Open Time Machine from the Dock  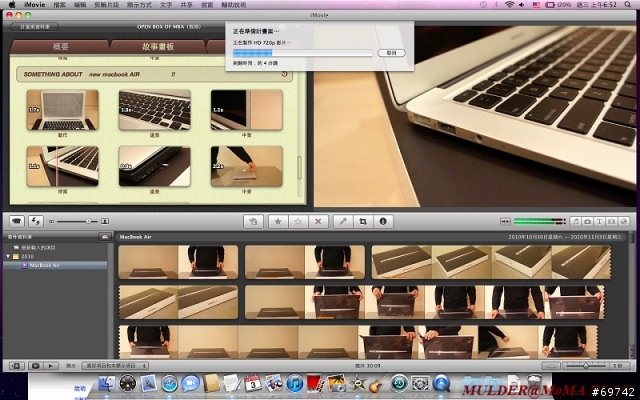click(399, 384)
